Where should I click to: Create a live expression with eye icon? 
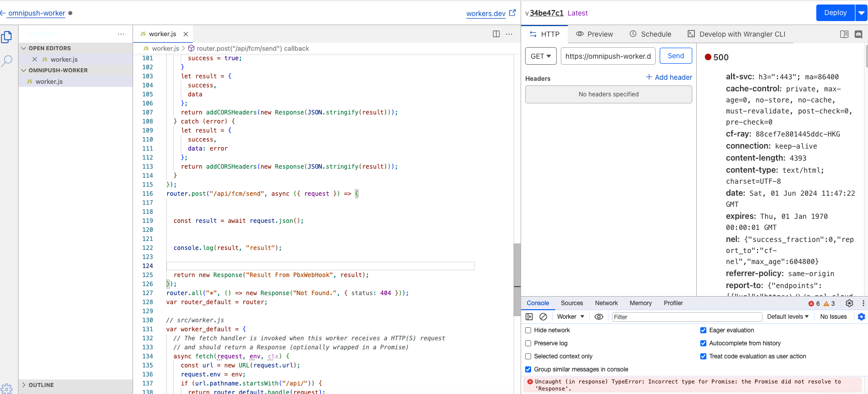click(x=598, y=317)
